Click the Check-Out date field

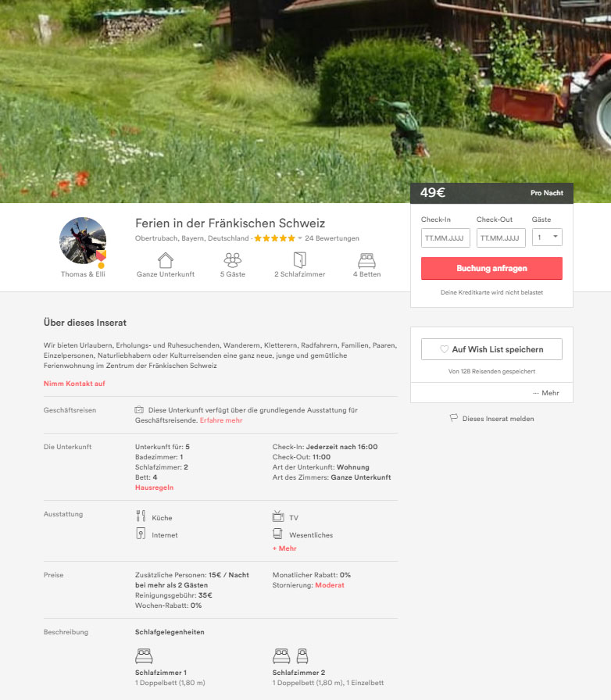(501, 237)
